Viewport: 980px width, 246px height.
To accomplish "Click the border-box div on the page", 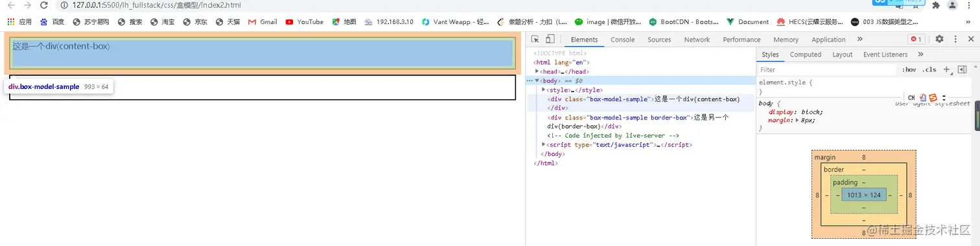I will 263,88.
